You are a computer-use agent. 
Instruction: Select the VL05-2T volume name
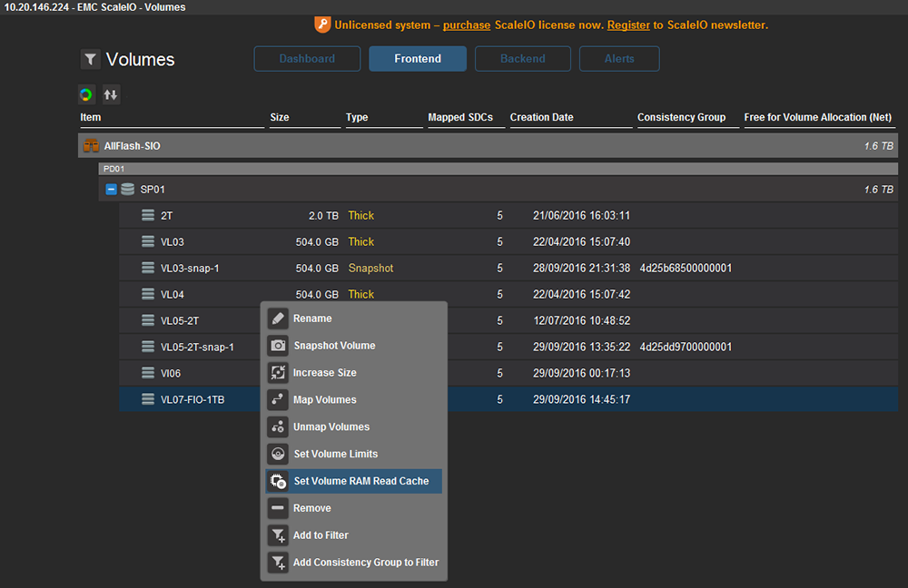coord(180,320)
